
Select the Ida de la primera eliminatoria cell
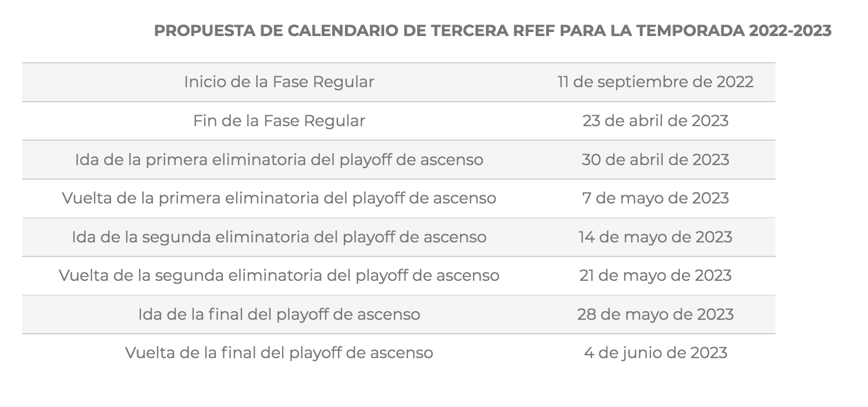[279, 159]
